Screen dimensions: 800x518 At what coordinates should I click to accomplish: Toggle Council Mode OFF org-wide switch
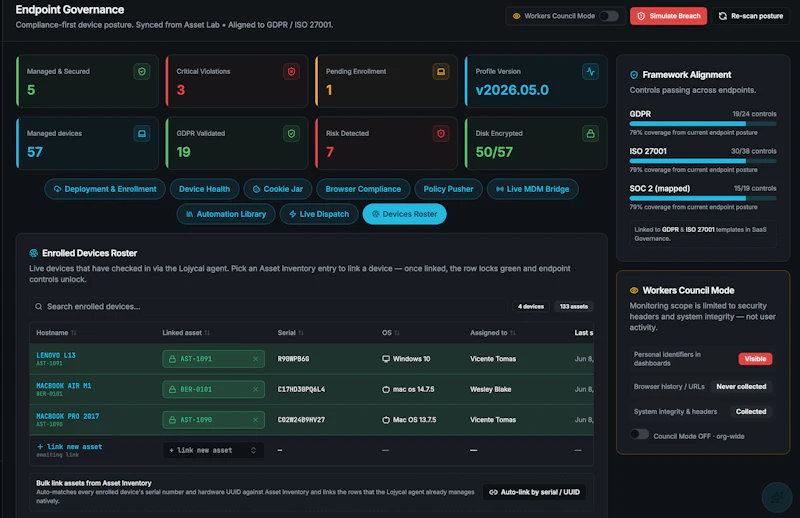639,434
